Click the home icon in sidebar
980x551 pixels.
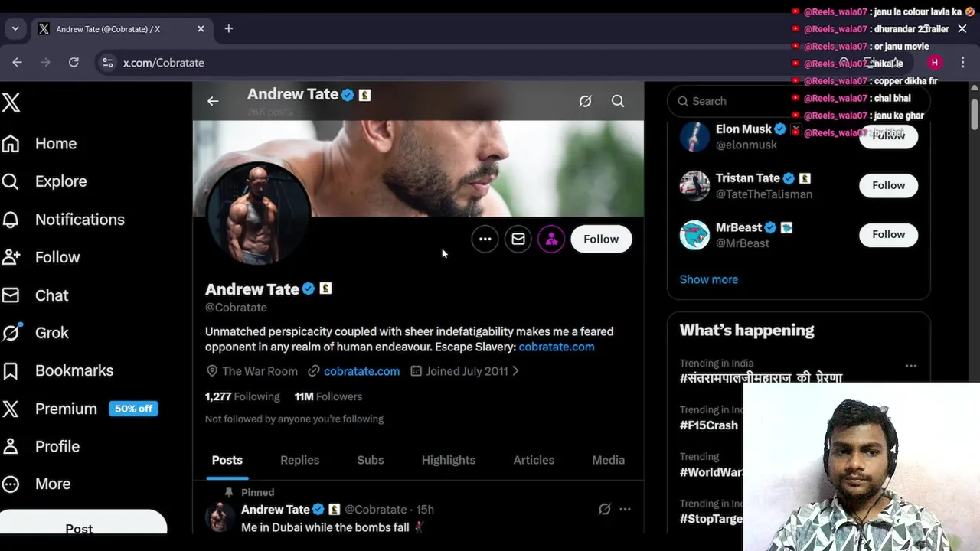(10, 143)
